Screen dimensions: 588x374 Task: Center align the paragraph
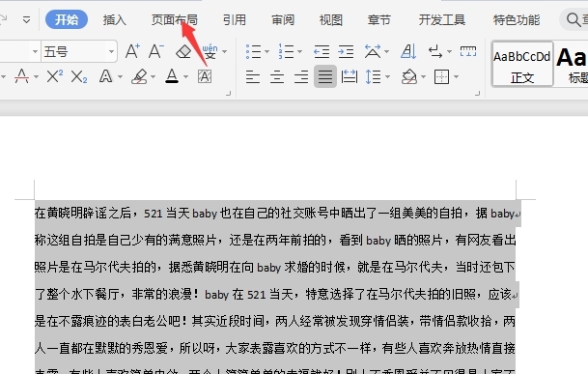pyautogui.click(x=277, y=77)
